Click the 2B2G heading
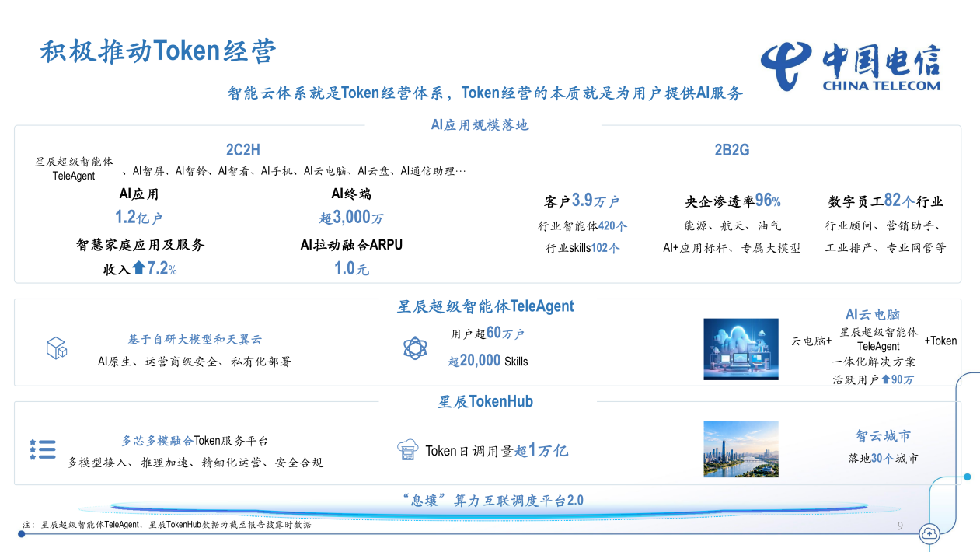980x552 pixels. [x=732, y=150]
